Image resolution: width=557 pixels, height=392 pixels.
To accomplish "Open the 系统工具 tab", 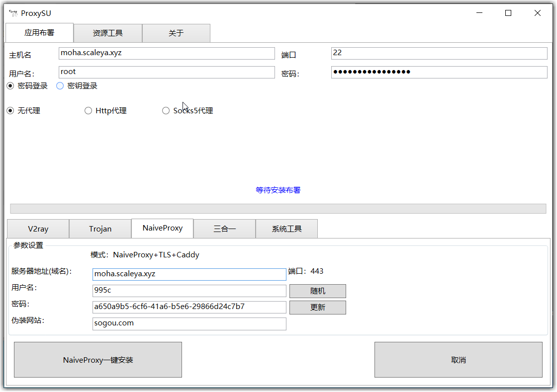I will 286,229.
